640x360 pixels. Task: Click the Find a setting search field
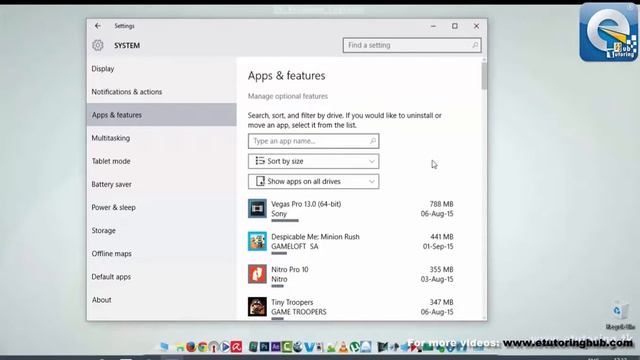coord(412,45)
